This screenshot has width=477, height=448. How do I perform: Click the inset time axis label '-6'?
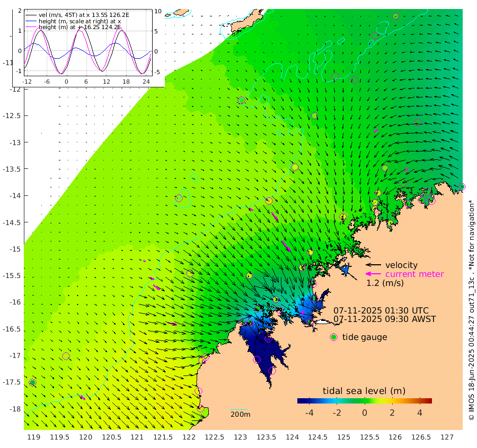tap(46, 82)
